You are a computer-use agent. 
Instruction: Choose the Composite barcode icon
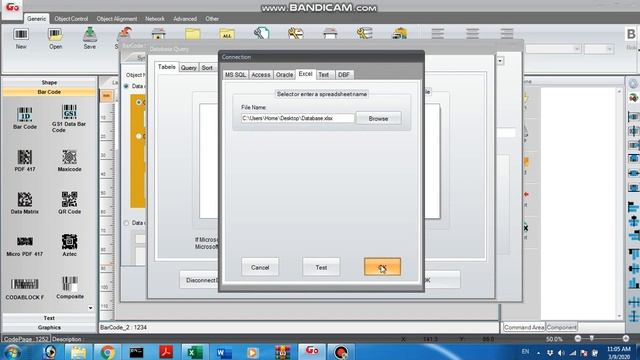pos(70,284)
